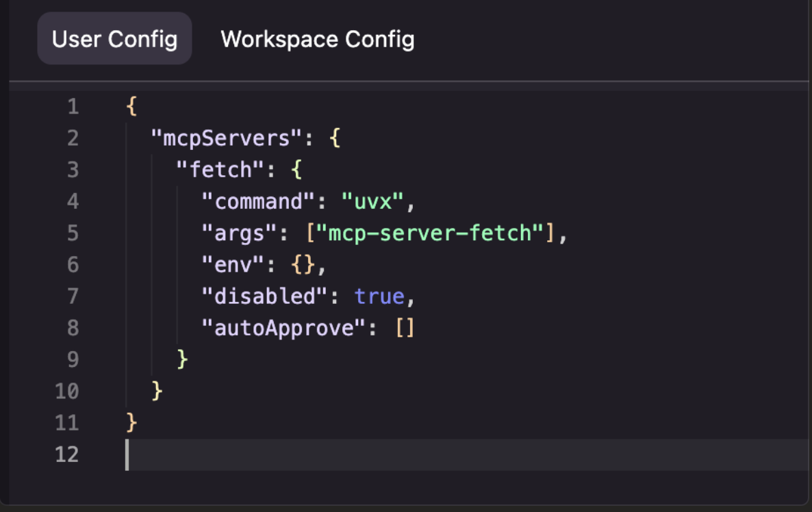
Task: Click line number 4 in gutter
Action: tap(73, 201)
